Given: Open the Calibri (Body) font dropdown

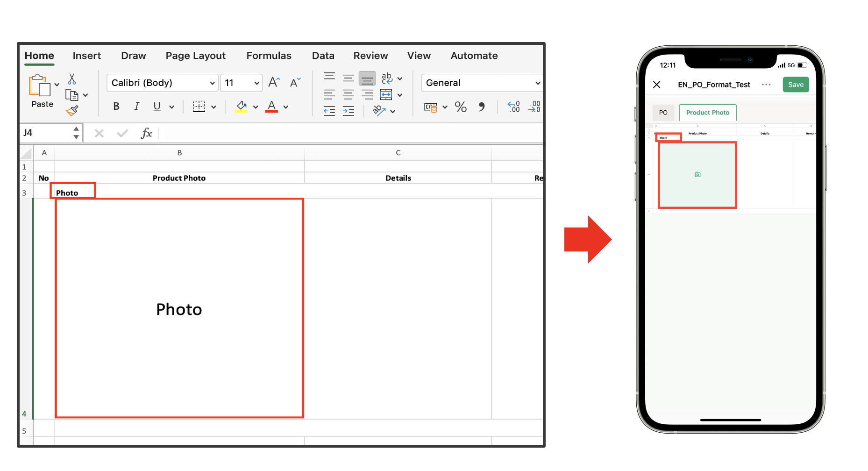Looking at the screenshot, I should click(162, 83).
